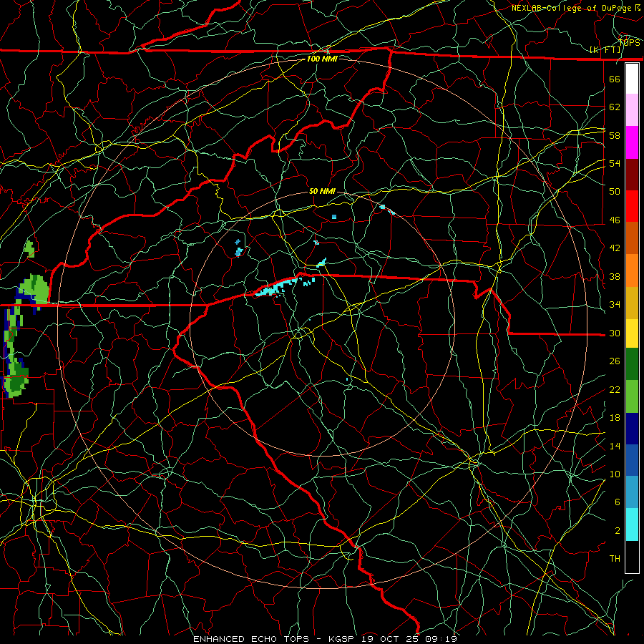Click the black TH swatch at legend bottom
The width and height of the screenshot is (644, 644).
[x=632, y=557]
